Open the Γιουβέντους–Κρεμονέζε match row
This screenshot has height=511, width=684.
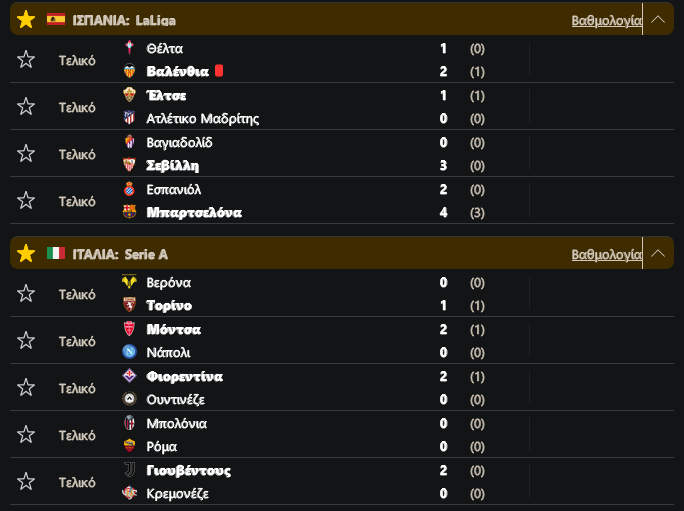pos(342,481)
